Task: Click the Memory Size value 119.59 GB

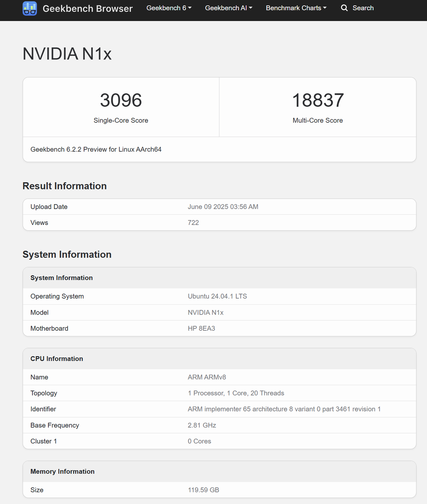Action: point(203,490)
